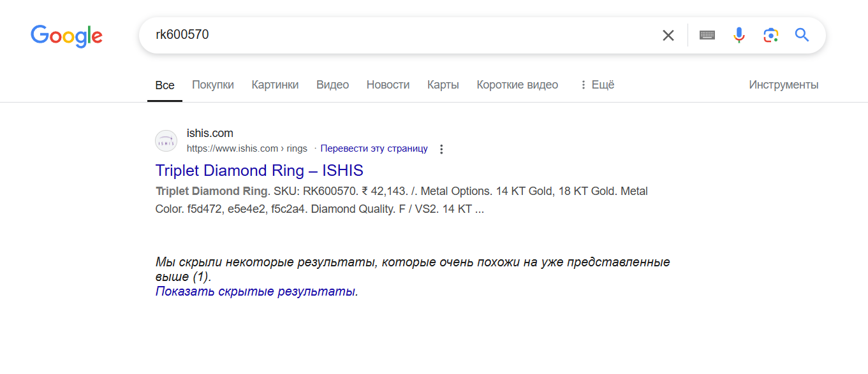Clear the search box text
Image resolution: width=868 pixels, height=374 pixels.
coord(668,35)
